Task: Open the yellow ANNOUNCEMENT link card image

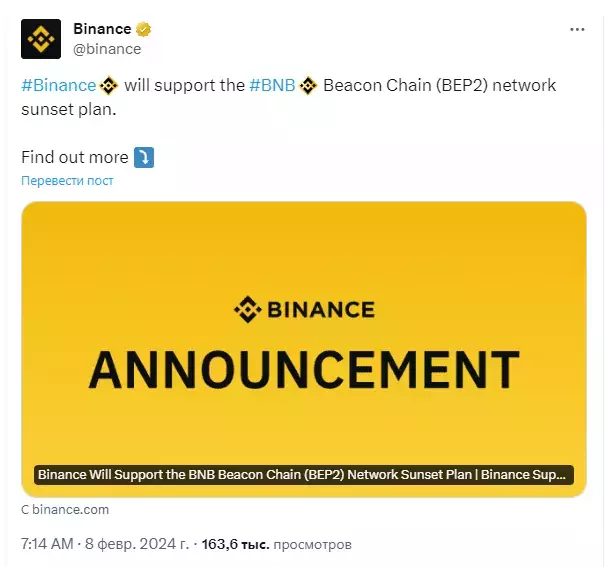Action: pos(304,349)
